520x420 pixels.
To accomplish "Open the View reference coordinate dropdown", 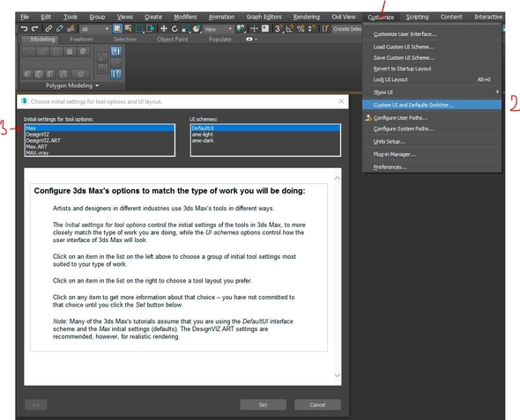I will [218, 29].
